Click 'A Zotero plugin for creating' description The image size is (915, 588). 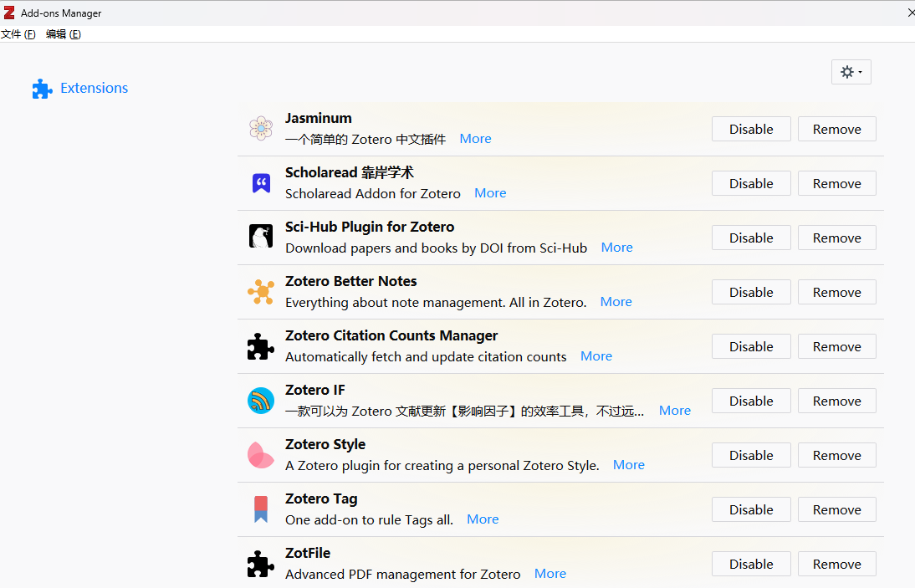[442, 466]
